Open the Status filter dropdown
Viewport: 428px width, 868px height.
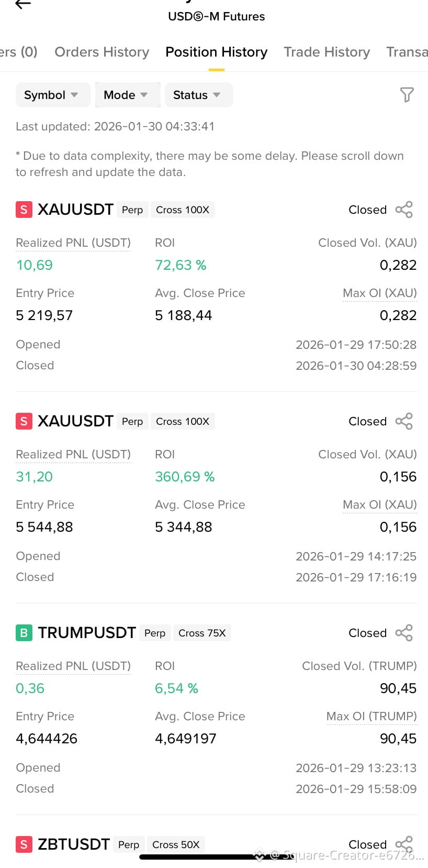click(x=197, y=95)
